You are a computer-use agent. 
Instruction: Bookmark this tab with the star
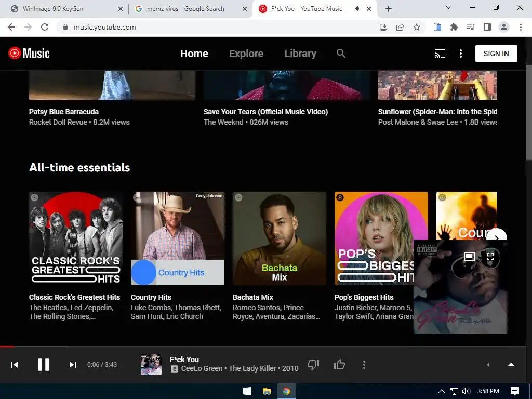(417, 27)
